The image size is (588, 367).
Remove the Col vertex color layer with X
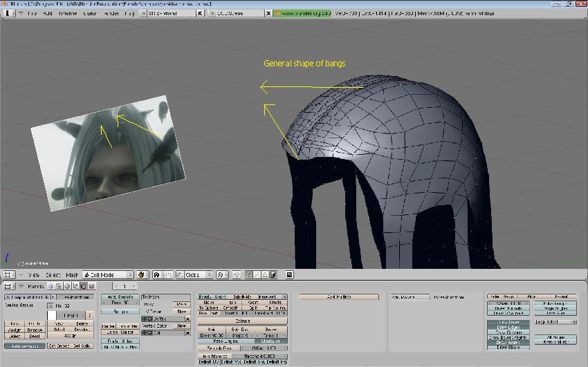187,333
